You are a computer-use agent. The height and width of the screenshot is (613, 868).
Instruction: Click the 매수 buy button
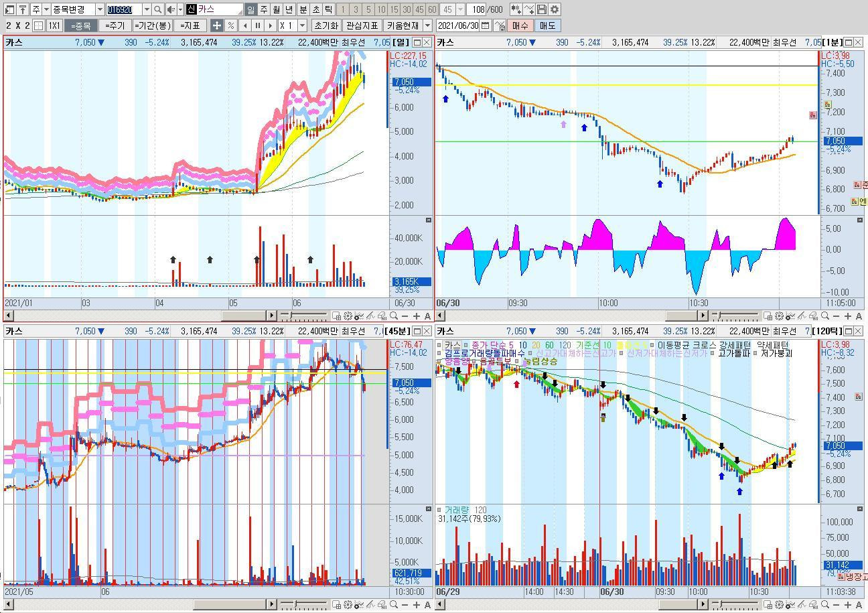(520, 25)
